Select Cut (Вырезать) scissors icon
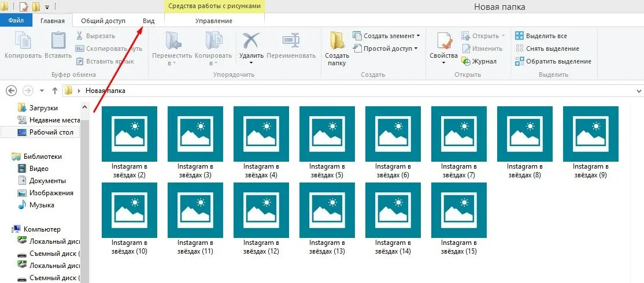 (x=80, y=36)
